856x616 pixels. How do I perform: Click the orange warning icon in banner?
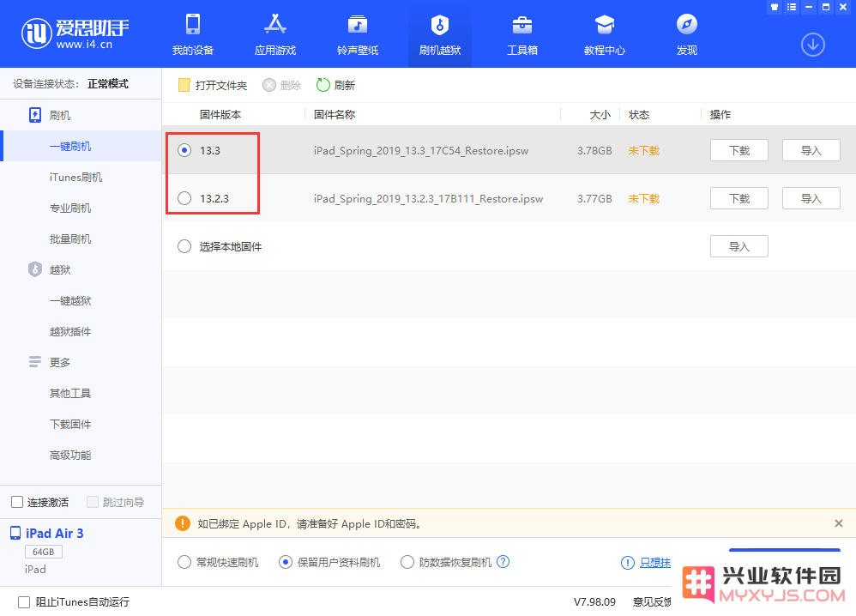[183, 523]
